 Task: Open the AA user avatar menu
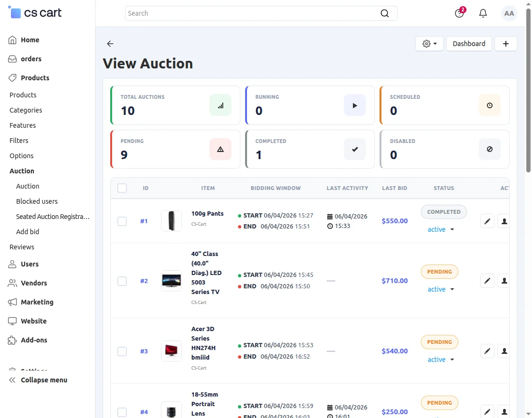[x=509, y=13]
